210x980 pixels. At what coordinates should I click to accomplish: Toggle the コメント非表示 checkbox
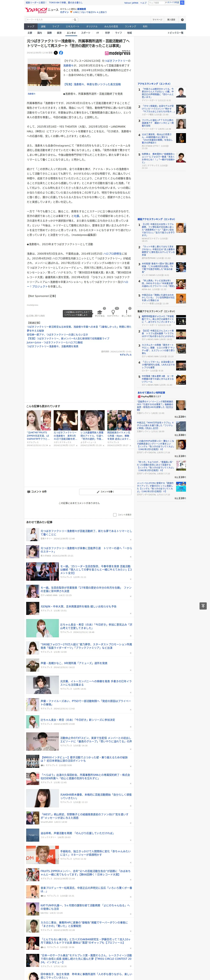tap(115, 515)
